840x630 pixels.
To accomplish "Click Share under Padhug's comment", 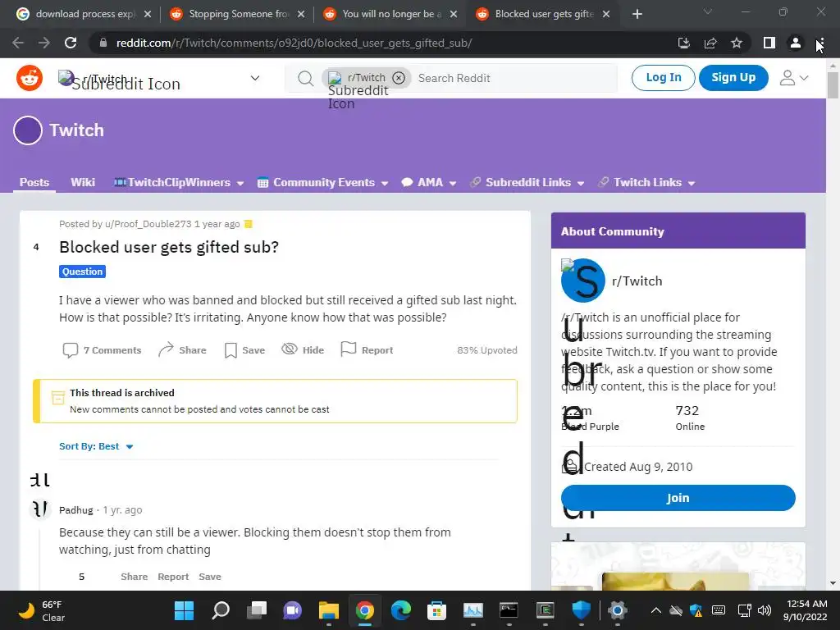I will [x=134, y=577].
